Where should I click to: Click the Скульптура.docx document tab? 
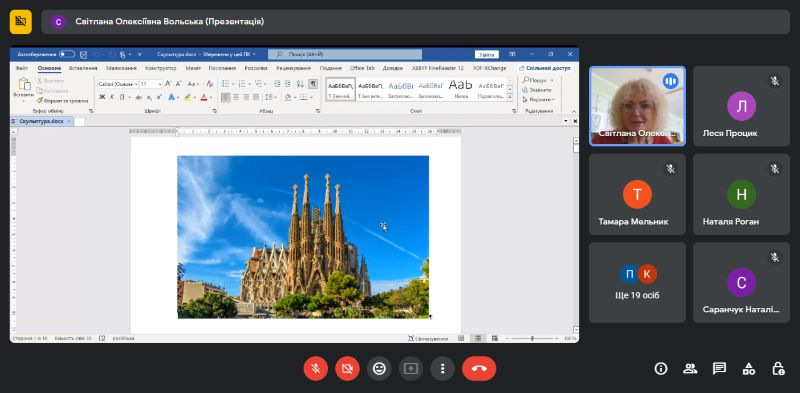pyautogui.click(x=41, y=121)
